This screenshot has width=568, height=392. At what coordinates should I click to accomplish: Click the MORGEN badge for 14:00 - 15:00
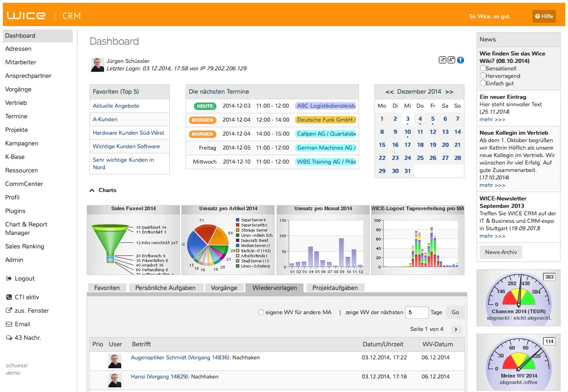click(202, 134)
